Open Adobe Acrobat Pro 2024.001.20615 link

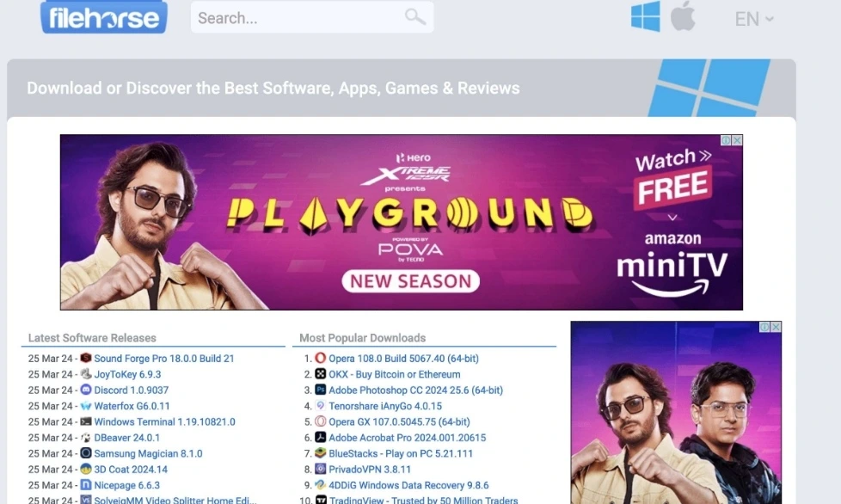[408, 438]
